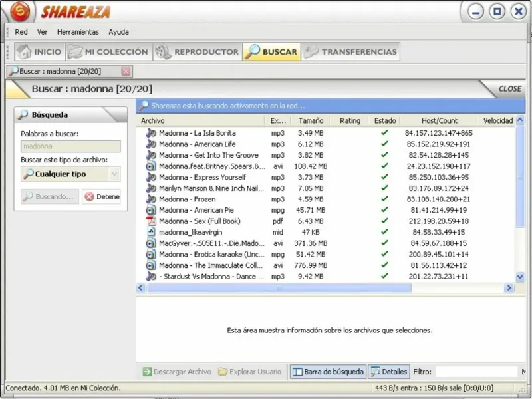Screen dimensions: 532x399
Task: Open the Herramientas menu
Action: coord(78,32)
